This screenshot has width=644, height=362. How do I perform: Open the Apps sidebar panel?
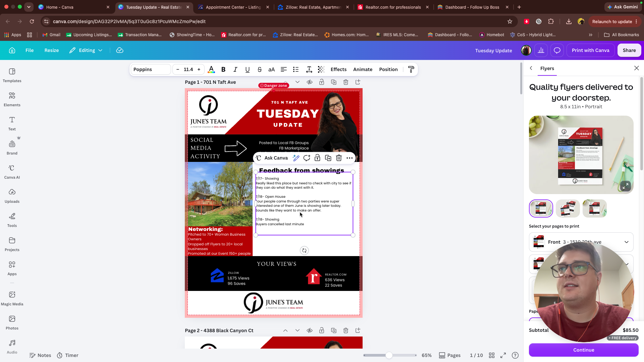pyautogui.click(x=12, y=268)
